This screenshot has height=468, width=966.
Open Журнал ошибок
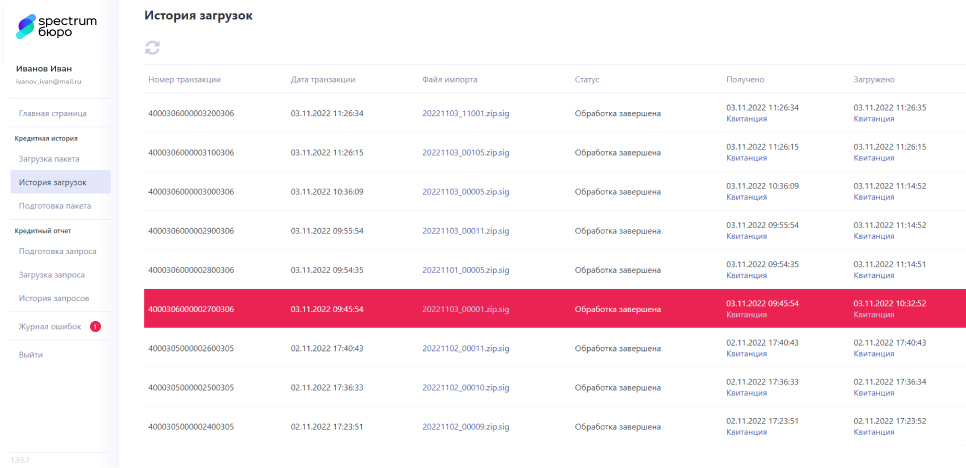click(50, 326)
